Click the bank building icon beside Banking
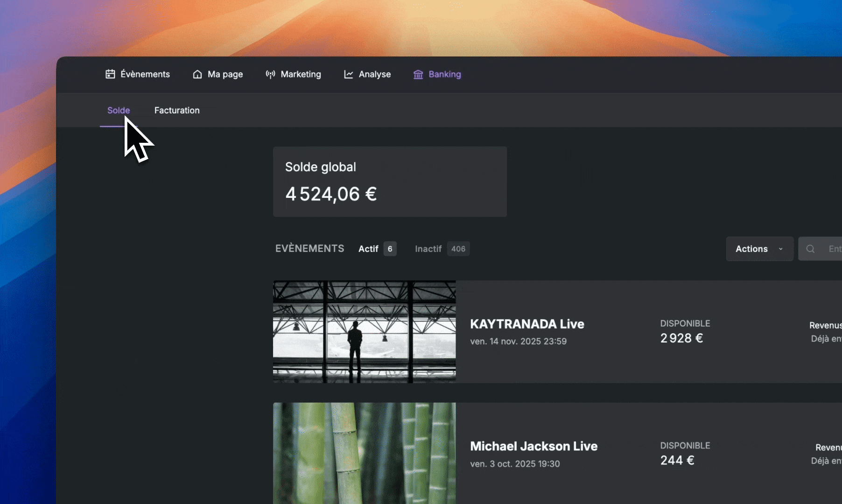The width and height of the screenshot is (842, 504). 418,74
